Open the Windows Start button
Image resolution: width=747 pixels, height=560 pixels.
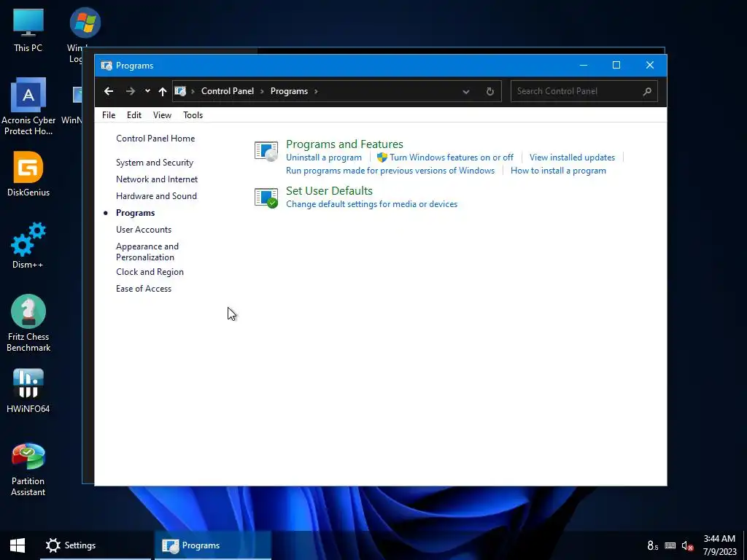tap(18, 545)
